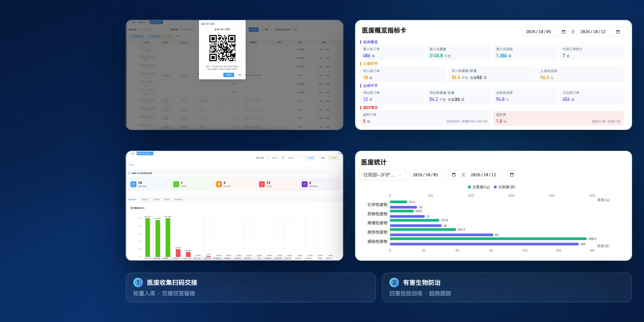The width and height of the screenshot is (644, 322).
Task: Close the 医废类型 tab via its x icon
Action: click(147, 22)
